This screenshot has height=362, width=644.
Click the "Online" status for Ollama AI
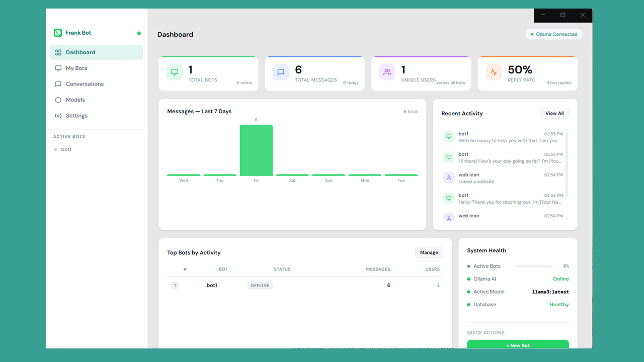(561, 279)
